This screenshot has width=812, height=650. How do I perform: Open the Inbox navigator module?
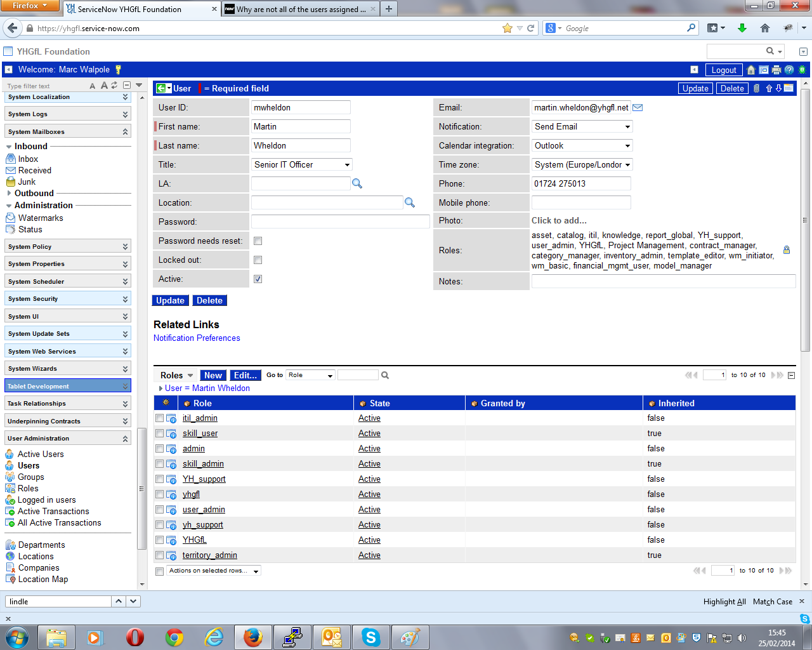tap(28, 159)
